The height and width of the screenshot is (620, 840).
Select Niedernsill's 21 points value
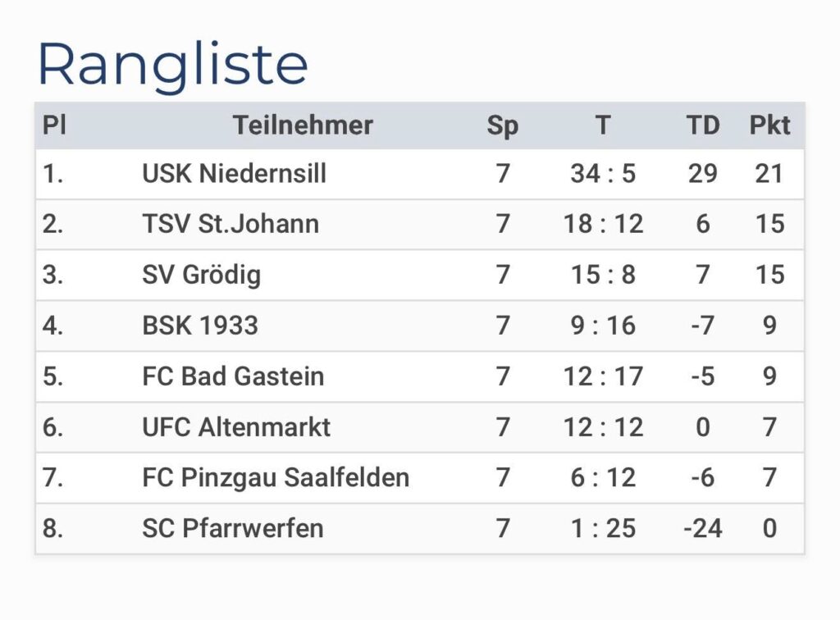click(769, 174)
